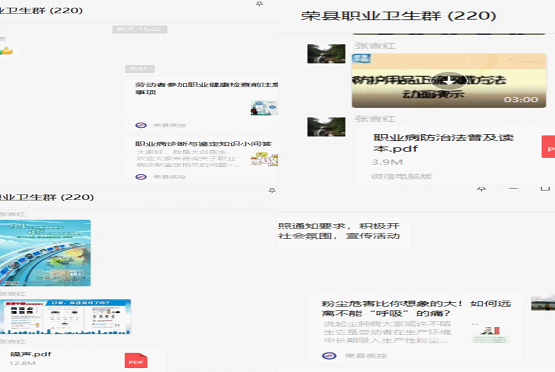Click the 荣县疾控 logo under 职业病诊断与鉴定知识小问答

coord(141,177)
